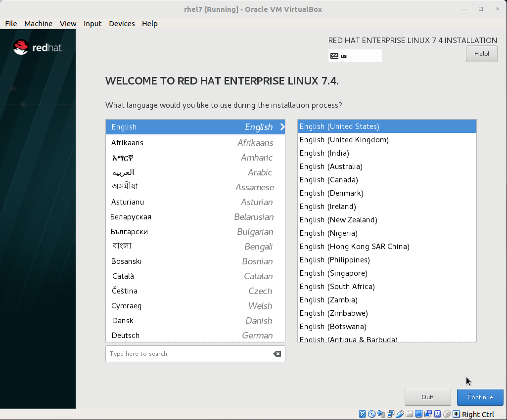Select English (South Africa) locale
The width and height of the screenshot is (507, 420).
coord(387,287)
